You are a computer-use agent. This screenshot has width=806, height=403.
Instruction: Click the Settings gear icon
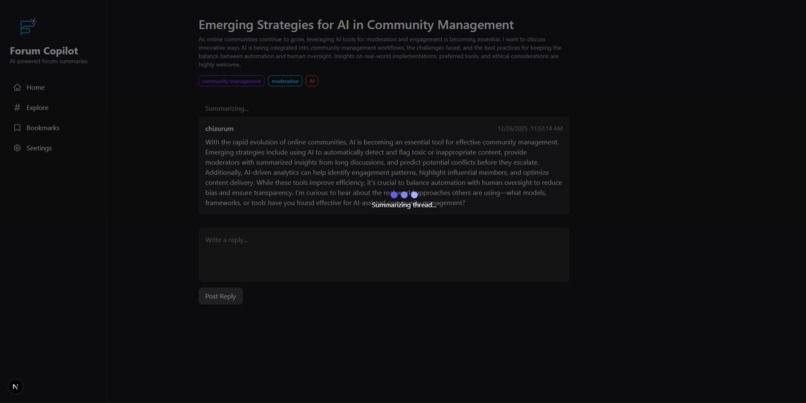(x=17, y=148)
